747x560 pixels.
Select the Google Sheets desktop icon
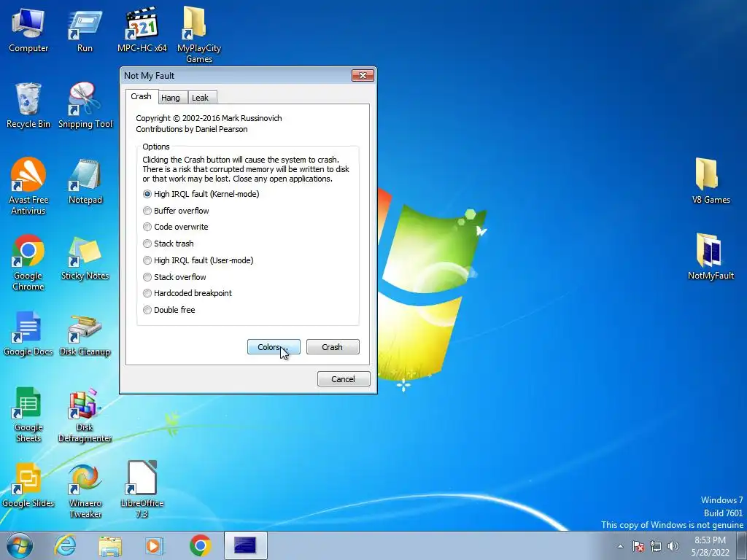tap(28, 414)
